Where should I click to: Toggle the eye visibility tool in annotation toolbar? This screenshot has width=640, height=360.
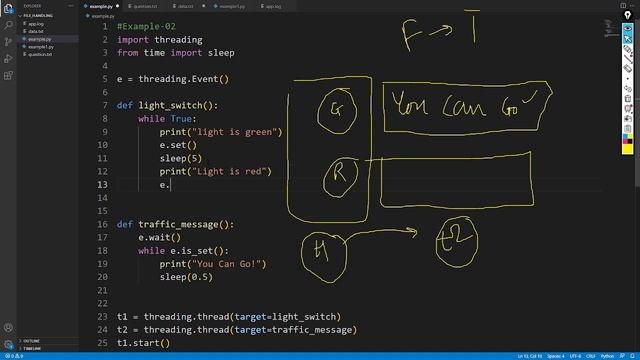point(628,28)
